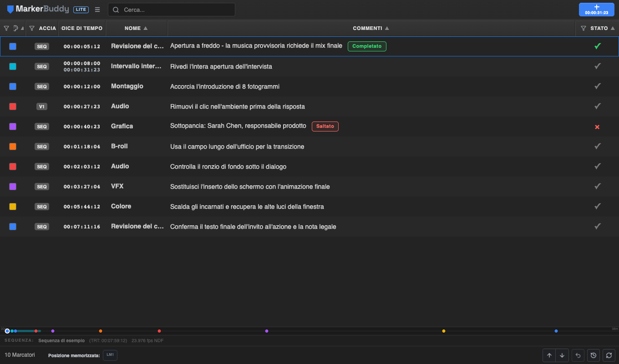Screen dimensions: 619x364
Task: Mark the Colore marker as done
Action: coord(598,206)
